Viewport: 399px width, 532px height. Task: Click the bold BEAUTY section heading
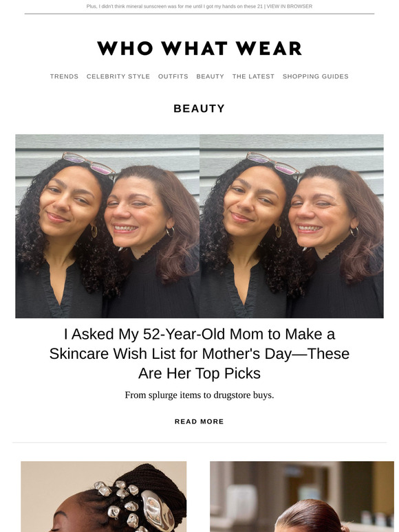(x=199, y=108)
